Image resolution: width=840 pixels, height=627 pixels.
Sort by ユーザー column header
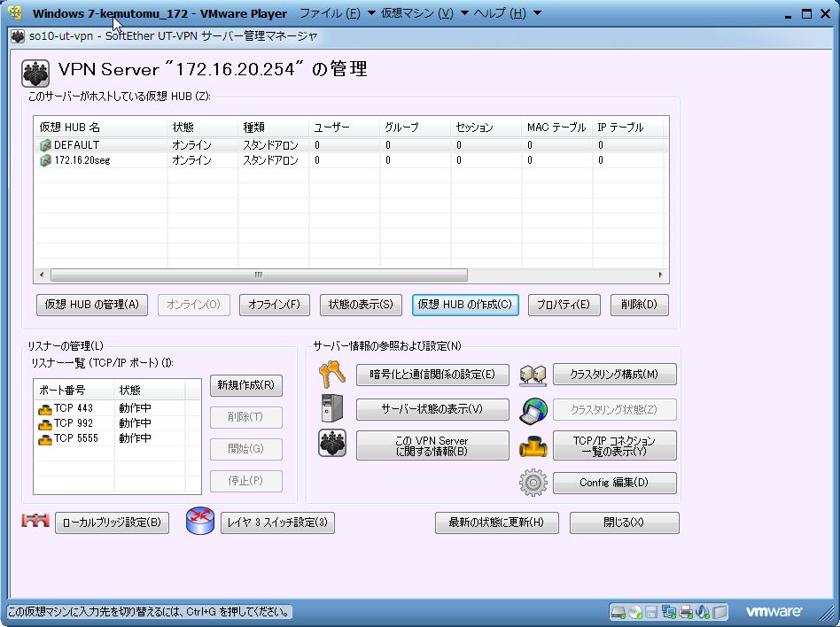[x=344, y=128]
